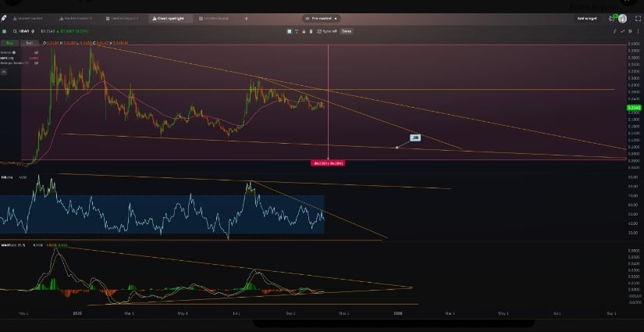The image size is (644, 332).
Task: Click the green symbol color square
Action: [x=5, y=31]
